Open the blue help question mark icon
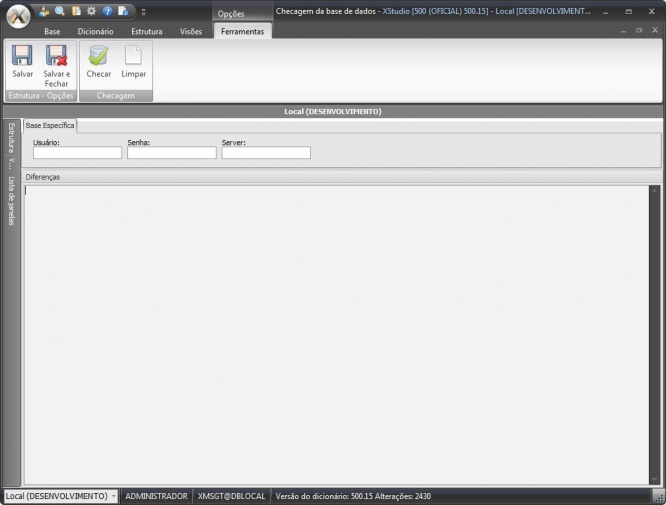 pyautogui.click(x=107, y=11)
